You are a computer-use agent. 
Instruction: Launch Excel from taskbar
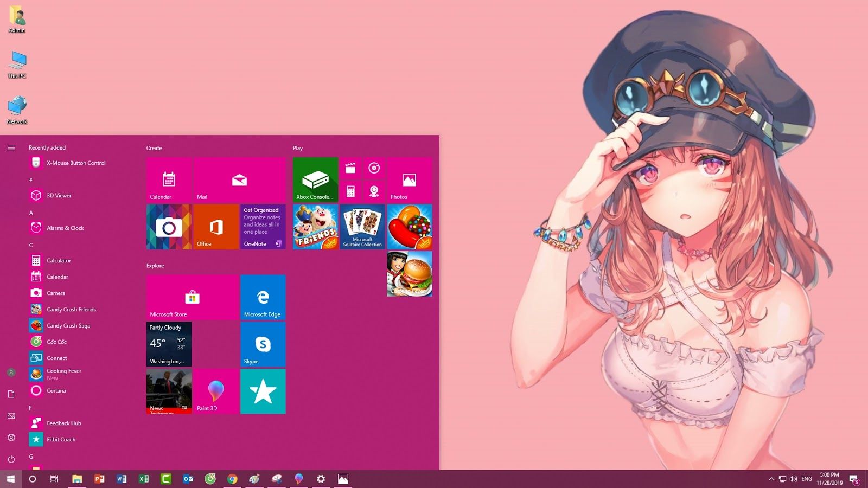(144, 479)
